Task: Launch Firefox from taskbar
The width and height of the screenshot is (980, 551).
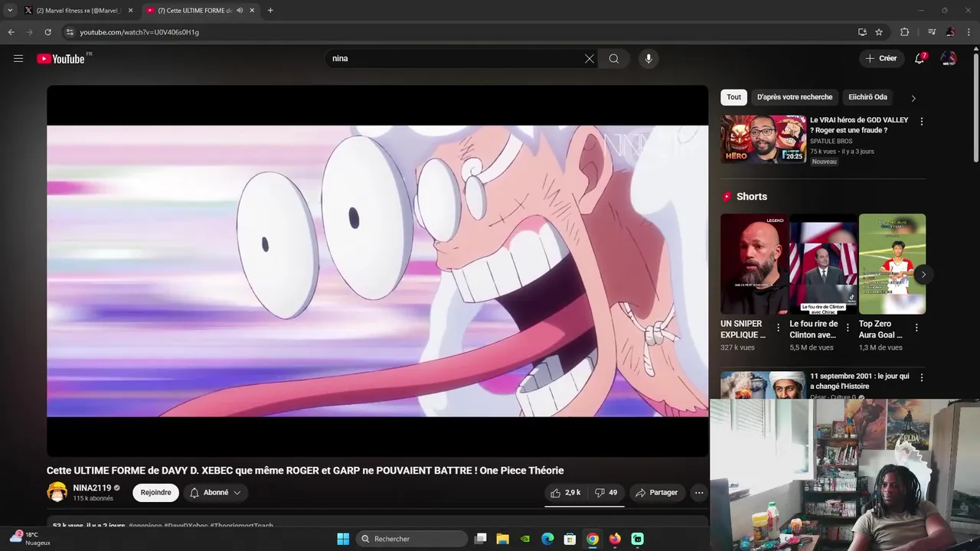Action: (x=615, y=539)
